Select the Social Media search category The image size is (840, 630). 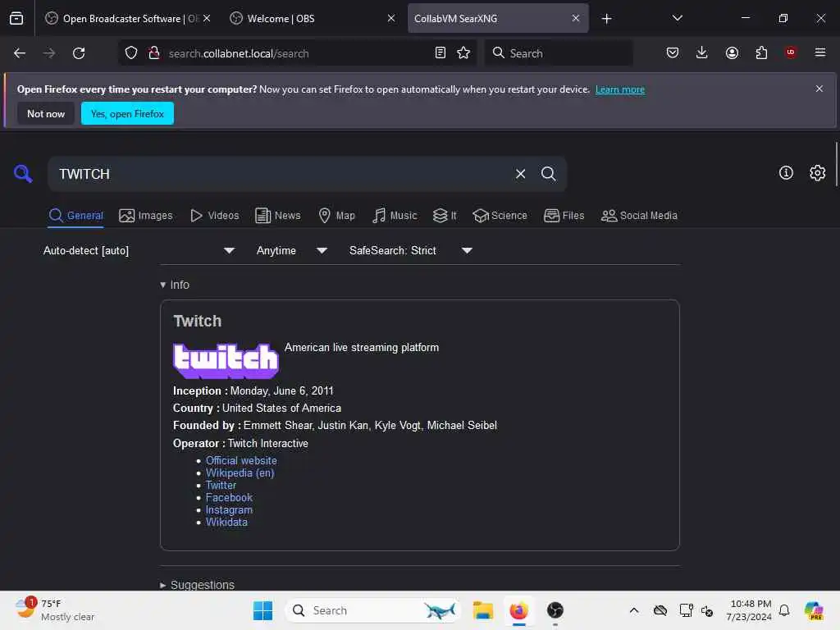(x=639, y=216)
